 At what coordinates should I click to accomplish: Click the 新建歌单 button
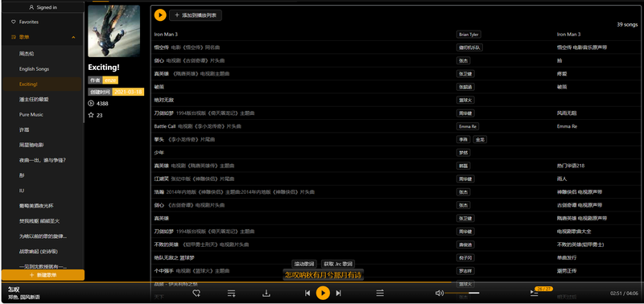click(x=43, y=275)
